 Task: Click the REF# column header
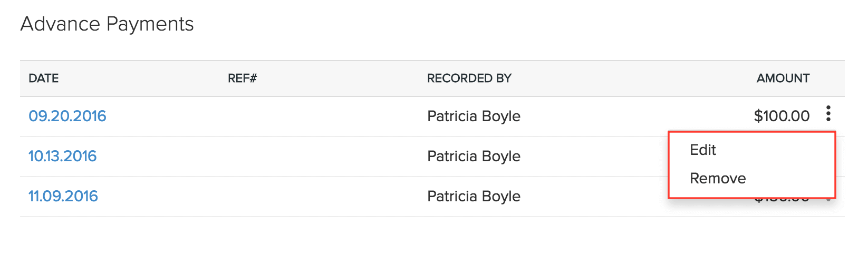pos(242,79)
